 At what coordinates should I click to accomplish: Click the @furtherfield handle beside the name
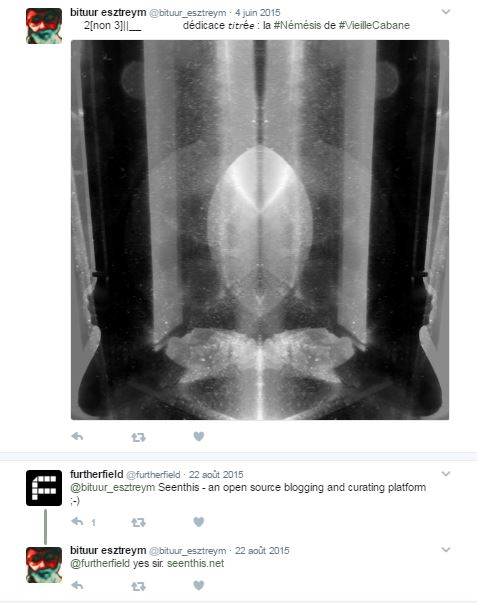click(x=153, y=475)
